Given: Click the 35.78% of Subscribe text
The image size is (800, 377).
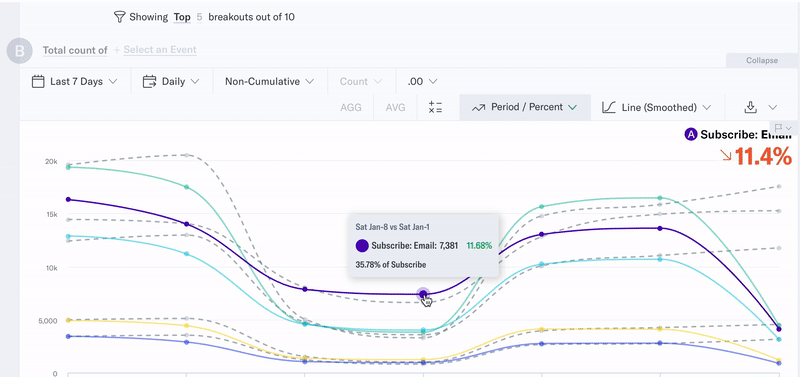Looking at the screenshot, I should [x=391, y=265].
